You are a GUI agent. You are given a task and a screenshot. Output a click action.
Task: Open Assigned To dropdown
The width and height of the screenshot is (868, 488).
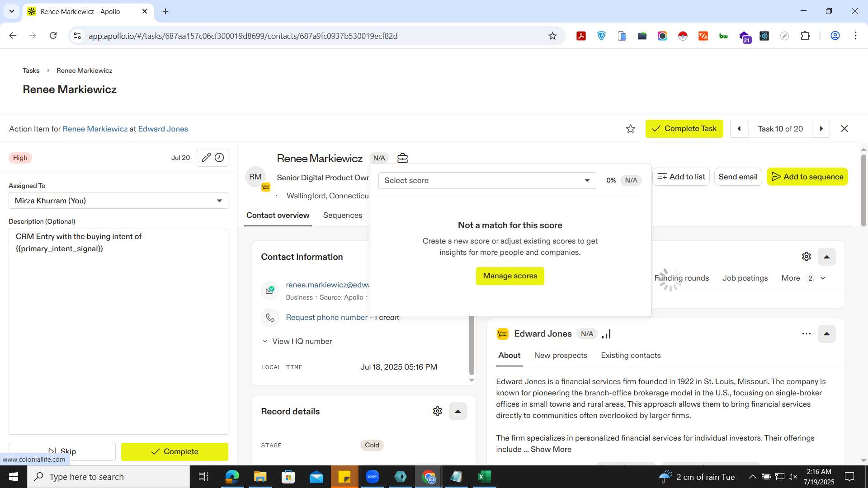pos(118,201)
